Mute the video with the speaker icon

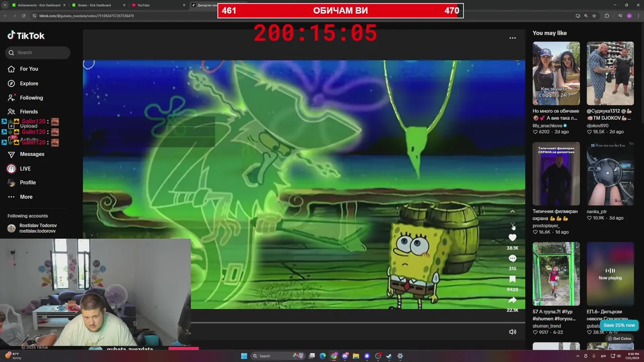click(512, 332)
